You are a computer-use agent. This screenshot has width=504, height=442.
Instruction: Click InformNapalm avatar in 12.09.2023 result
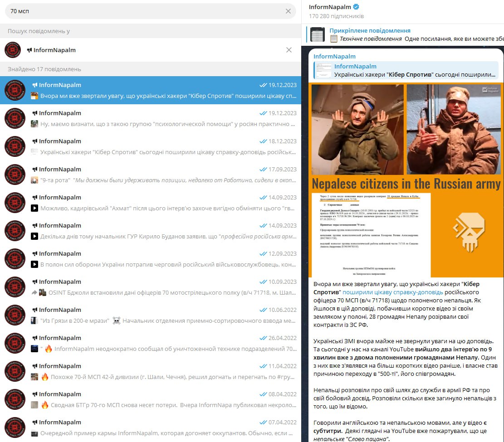(x=15, y=259)
